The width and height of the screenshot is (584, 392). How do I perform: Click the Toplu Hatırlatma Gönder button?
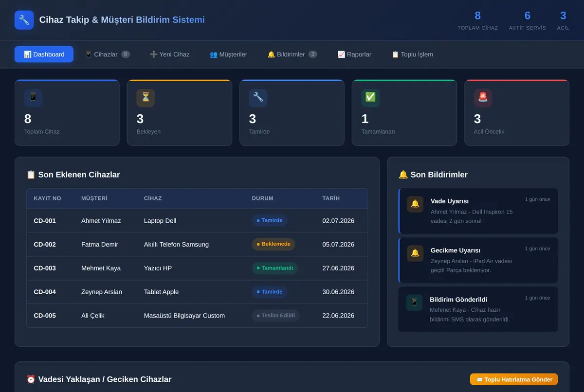(x=514, y=379)
